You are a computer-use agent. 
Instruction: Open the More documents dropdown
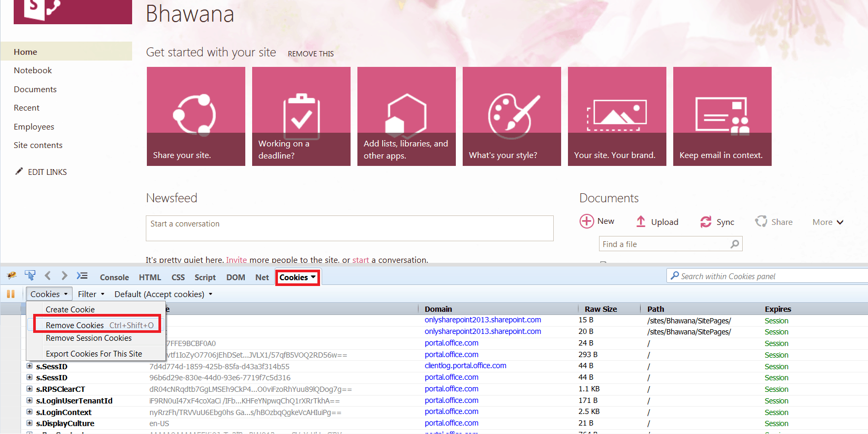click(828, 222)
